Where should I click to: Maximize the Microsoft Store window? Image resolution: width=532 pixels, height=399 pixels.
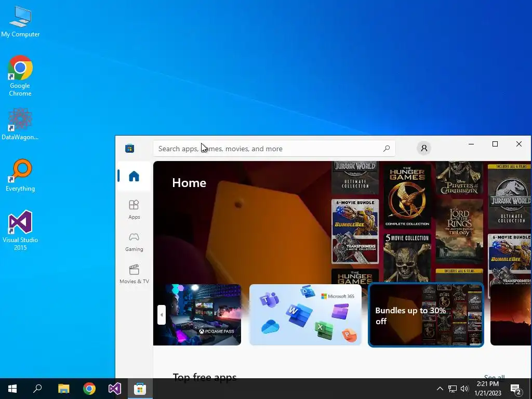coord(495,144)
